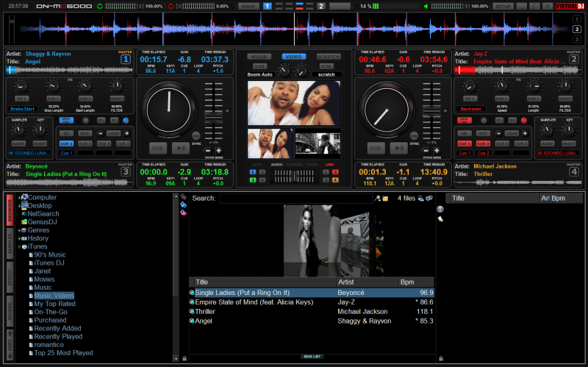
Task: Click the green master speaker icon
Action: coord(426,7)
